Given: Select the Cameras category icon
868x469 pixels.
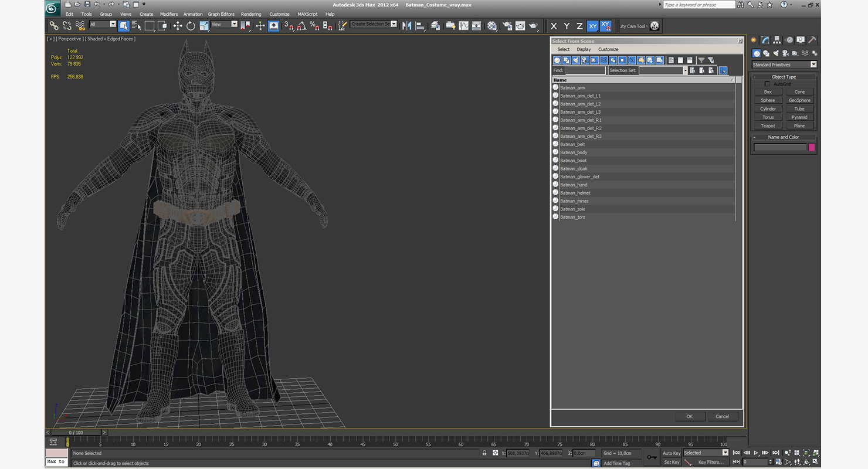Looking at the screenshot, I should point(785,53).
